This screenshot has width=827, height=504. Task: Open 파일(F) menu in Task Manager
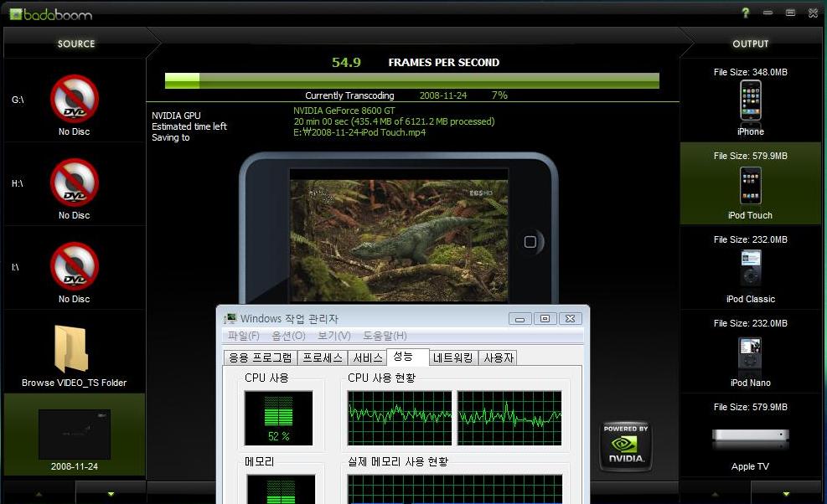coord(243,336)
